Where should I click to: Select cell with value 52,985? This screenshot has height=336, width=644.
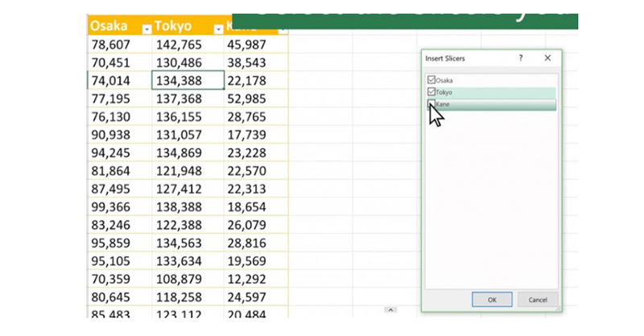(x=256, y=98)
